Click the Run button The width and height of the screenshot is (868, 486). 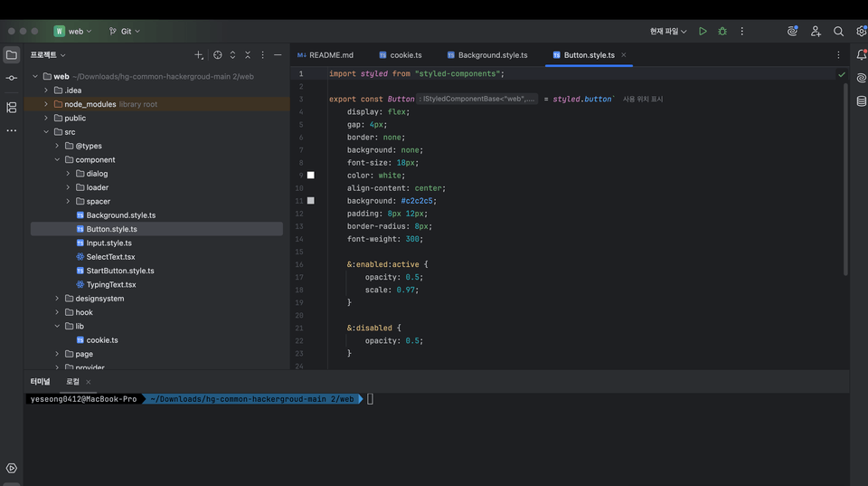(x=703, y=32)
